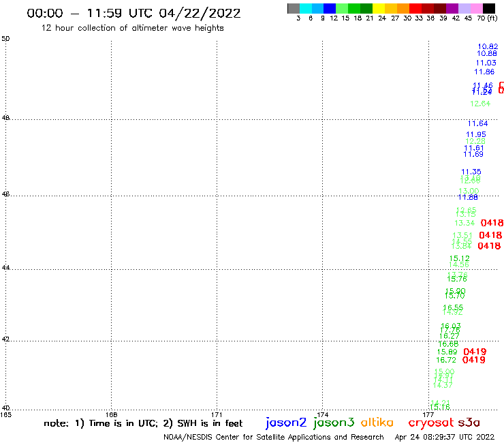Select the dark blue legend swatch before 12
504x443 pixels.
pos(330,8)
